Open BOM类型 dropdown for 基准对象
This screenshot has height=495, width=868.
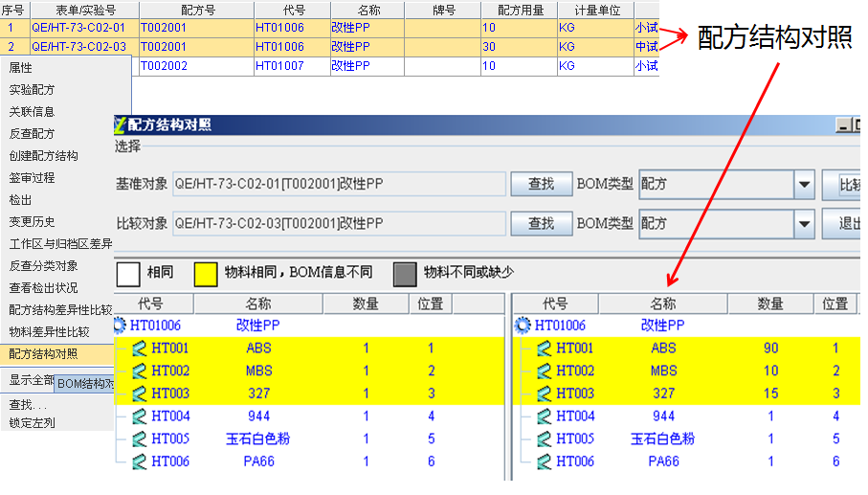(x=803, y=185)
